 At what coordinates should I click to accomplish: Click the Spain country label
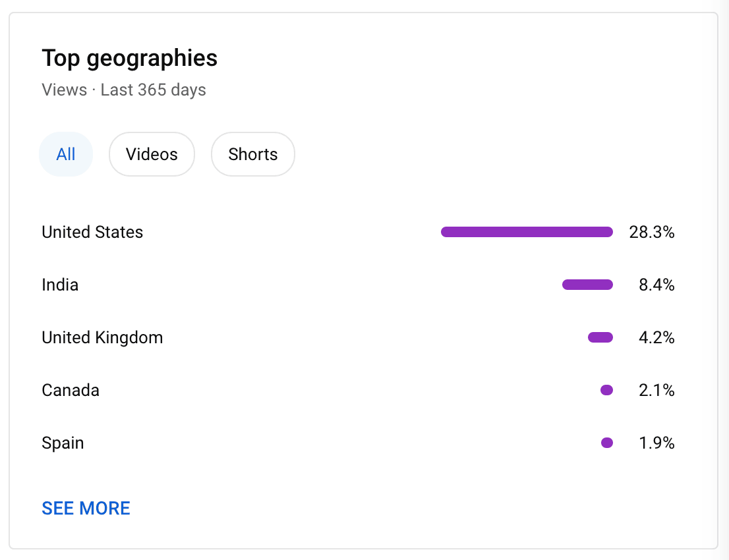point(63,443)
